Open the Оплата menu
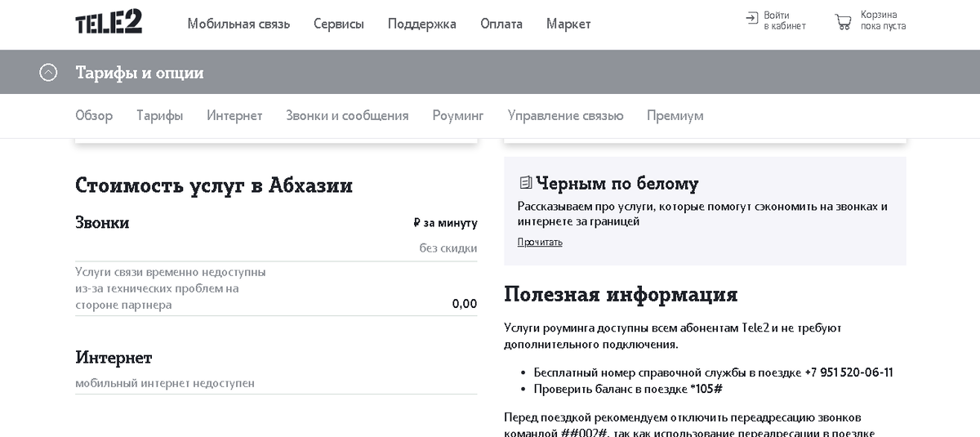Image resolution: width=980 pixels, height=437 pixels. (501, 24)
